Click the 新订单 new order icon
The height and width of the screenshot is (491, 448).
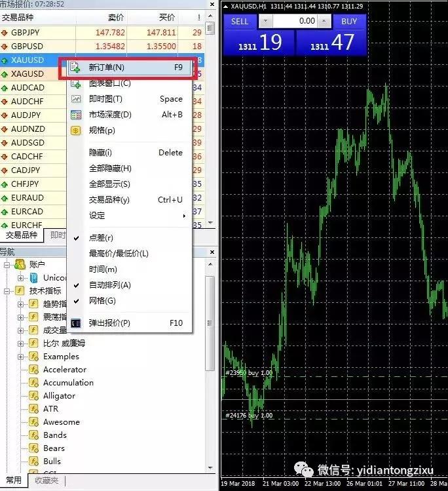coord(75,68)
